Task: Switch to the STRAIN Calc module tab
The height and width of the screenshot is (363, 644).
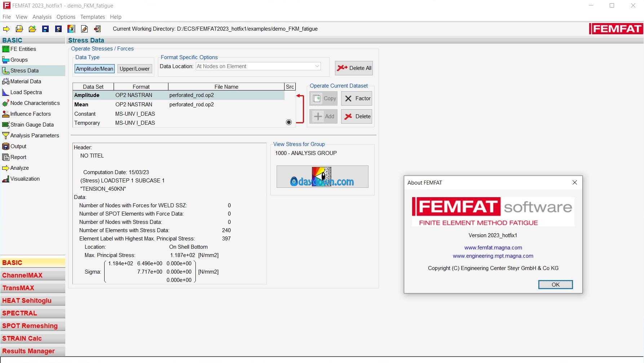Action: point(33,338)
